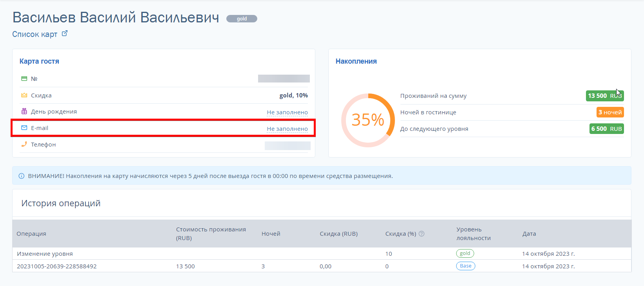Click the blurred phone number value
644x286 pixels.
(287, 146)
